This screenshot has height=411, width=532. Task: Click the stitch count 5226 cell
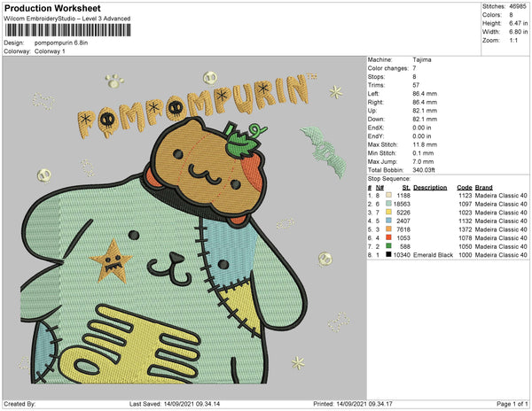403,213
